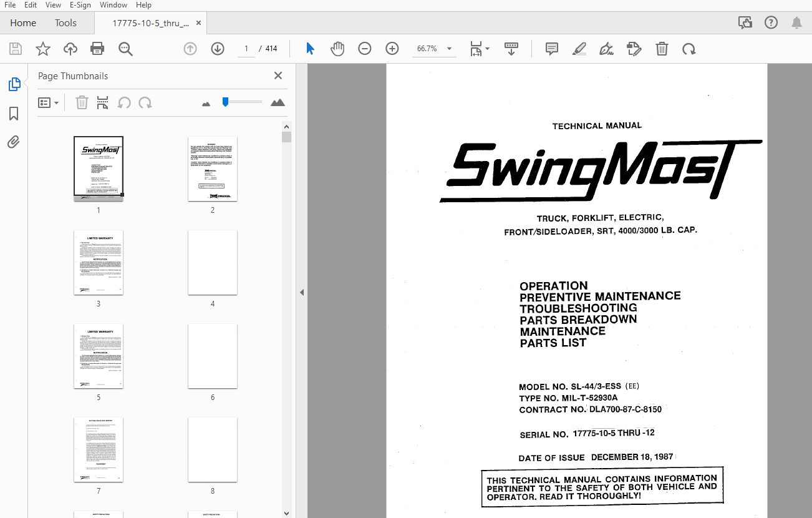Click thumbnails scrollbar up arrow
The image size is (812, 518).
tap(286, 126)
